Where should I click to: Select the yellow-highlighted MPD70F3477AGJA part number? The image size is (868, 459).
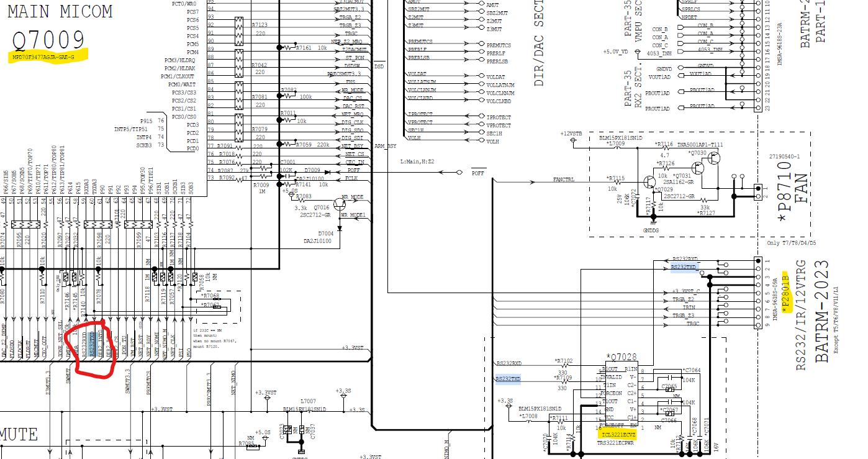pyautogui.click(x=43, y=57)
